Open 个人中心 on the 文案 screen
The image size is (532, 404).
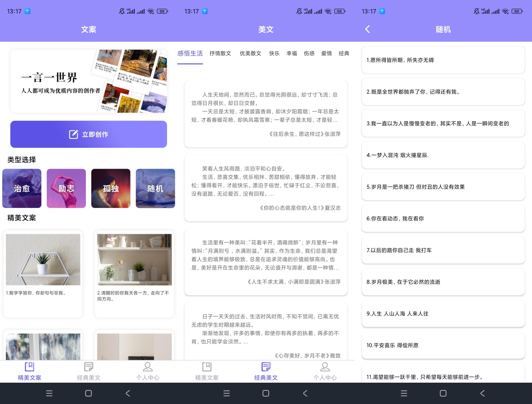[x=147, y=371]
